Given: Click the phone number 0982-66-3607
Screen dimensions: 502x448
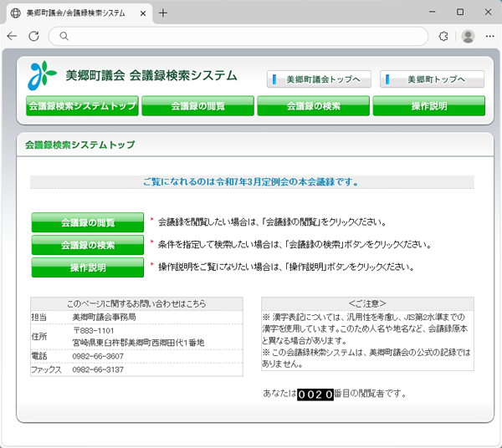Looking at the screenshot, I should (98, 356).
